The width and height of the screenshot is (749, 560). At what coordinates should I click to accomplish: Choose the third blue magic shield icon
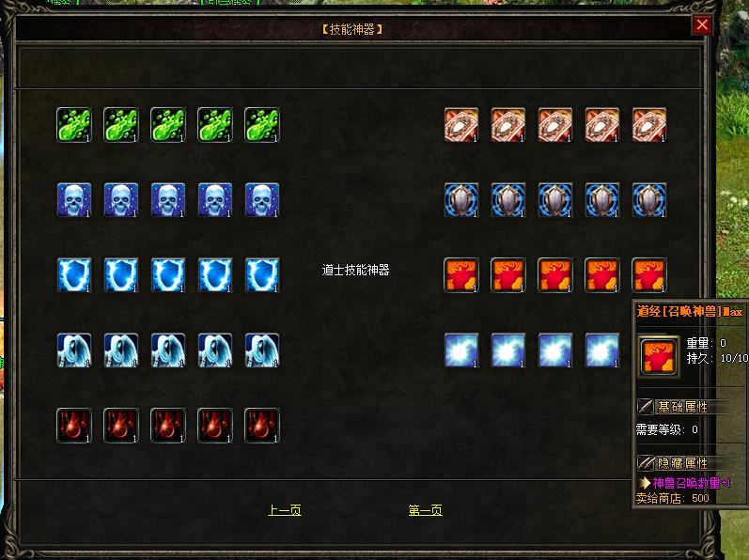click(168, 275)
